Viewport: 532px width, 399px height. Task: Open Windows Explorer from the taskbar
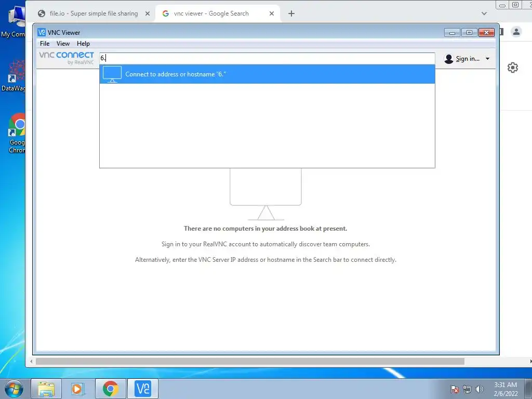[46, 389]
